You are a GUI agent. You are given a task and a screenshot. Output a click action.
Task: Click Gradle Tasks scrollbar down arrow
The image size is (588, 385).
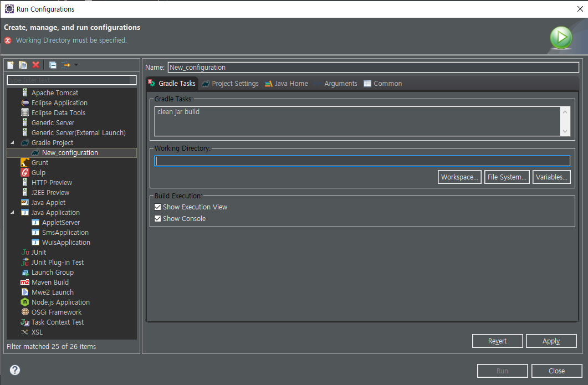(x=565, y=131)
